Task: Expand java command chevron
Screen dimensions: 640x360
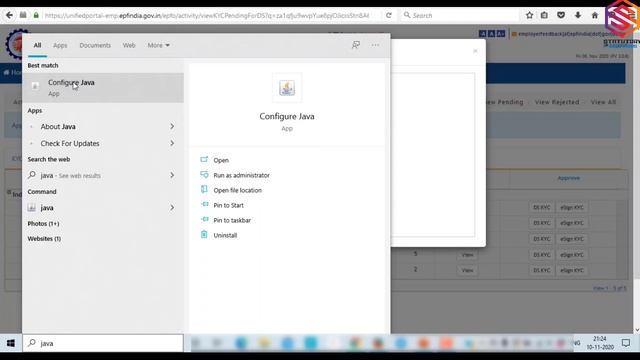Action: tap(172, 208)
